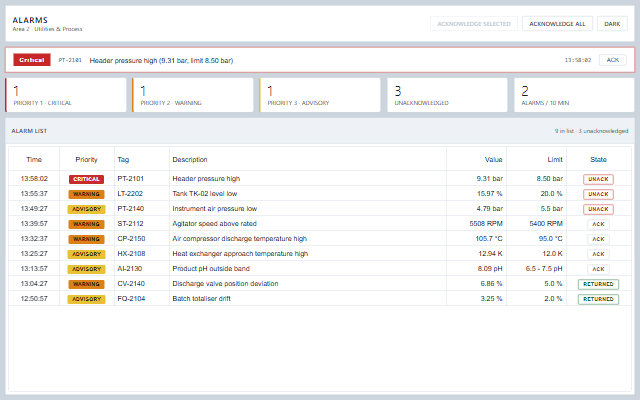Image resolution: width=640 pixels, height=400 pixels.
Task: Click the Critical badge in the banner
Action: tap(32, 60)
